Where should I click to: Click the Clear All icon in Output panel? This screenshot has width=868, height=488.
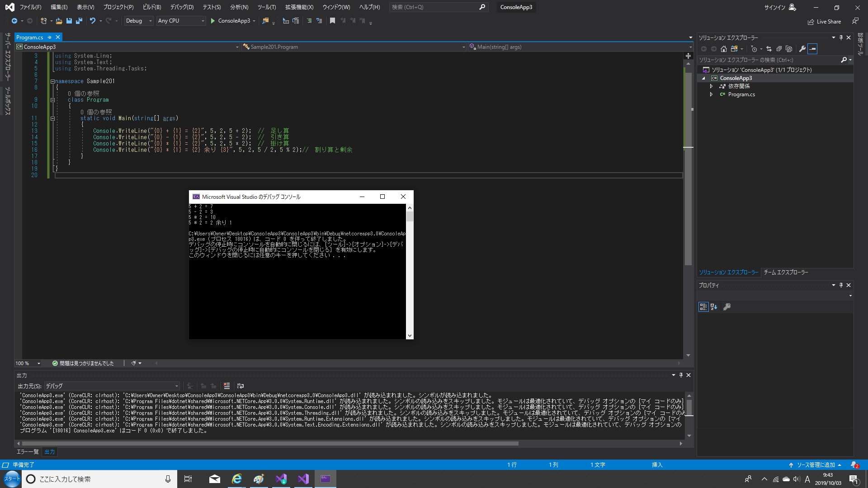226,386
